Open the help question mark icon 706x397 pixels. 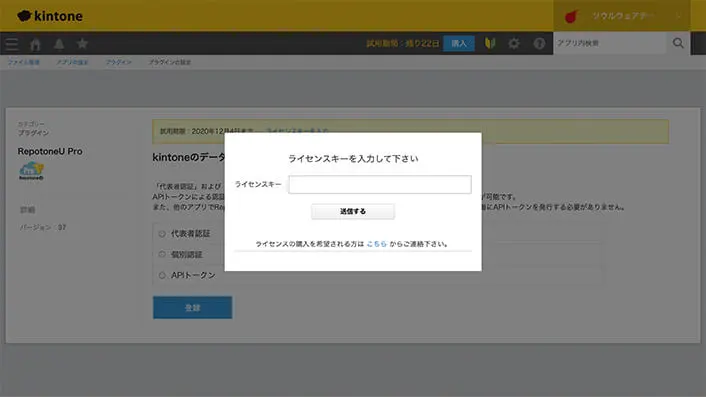[539, 43]
